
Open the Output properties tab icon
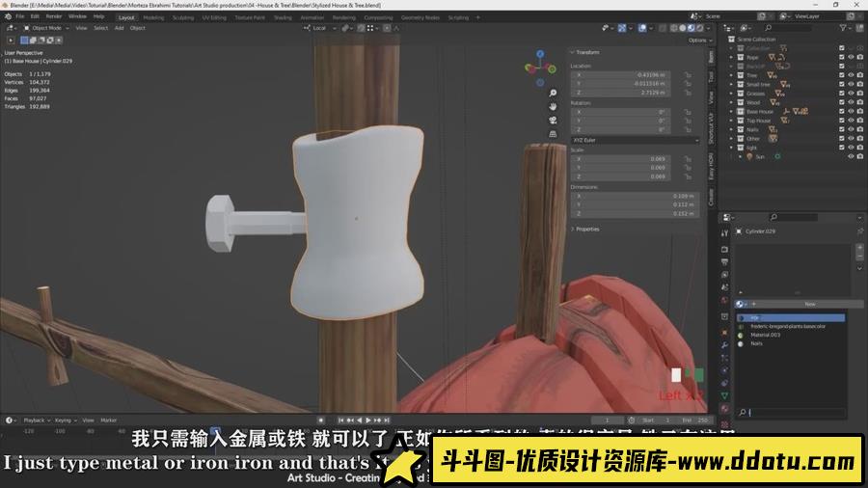click(724, 262)
